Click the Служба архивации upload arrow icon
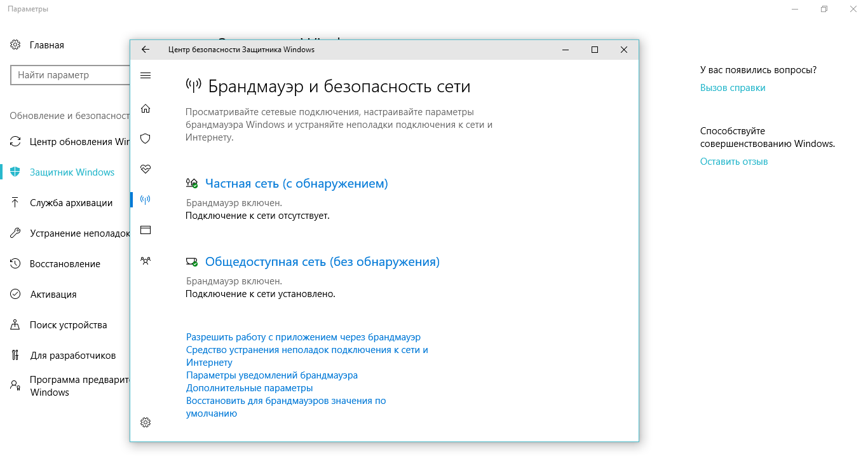This screenshot has width=868, height=458. (x=15, y=202)
